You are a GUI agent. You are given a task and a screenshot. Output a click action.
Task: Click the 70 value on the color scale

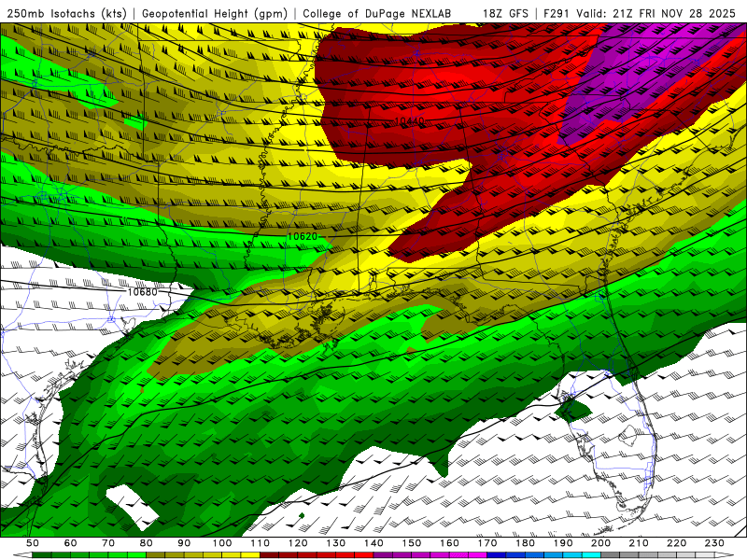click(108, 543)
